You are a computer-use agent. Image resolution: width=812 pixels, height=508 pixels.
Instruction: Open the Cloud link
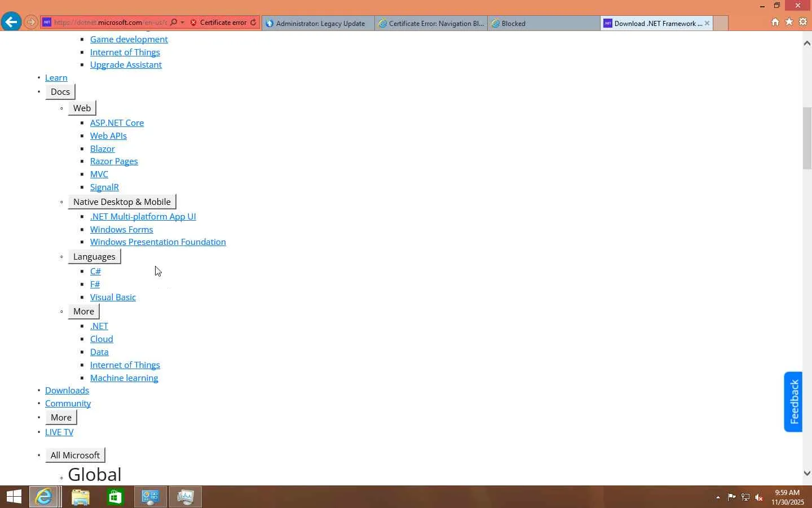coord(101,339)
